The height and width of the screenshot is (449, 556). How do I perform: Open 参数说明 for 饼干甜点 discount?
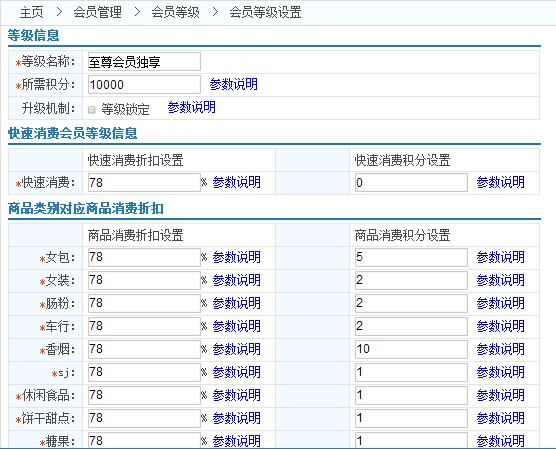(x=237, y=418)
